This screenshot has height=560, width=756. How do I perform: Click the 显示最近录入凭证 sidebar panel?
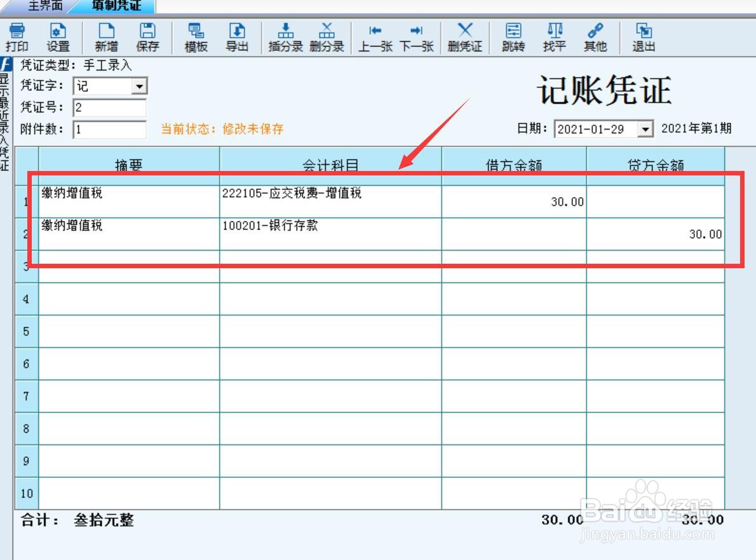6,127
